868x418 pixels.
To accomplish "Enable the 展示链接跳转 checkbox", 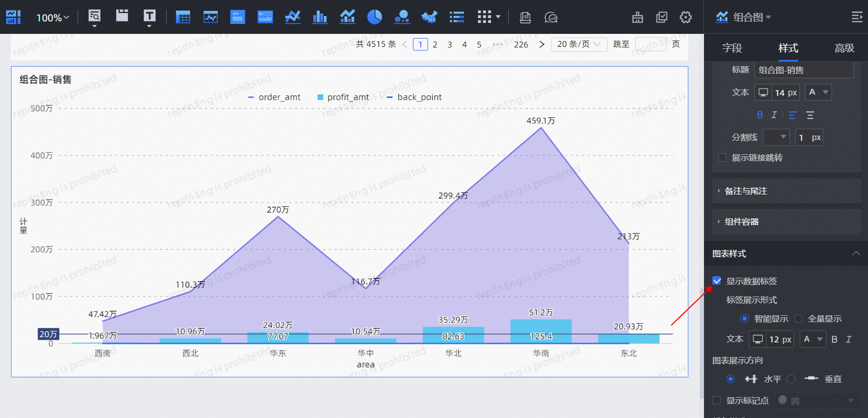I will point(722,157).
